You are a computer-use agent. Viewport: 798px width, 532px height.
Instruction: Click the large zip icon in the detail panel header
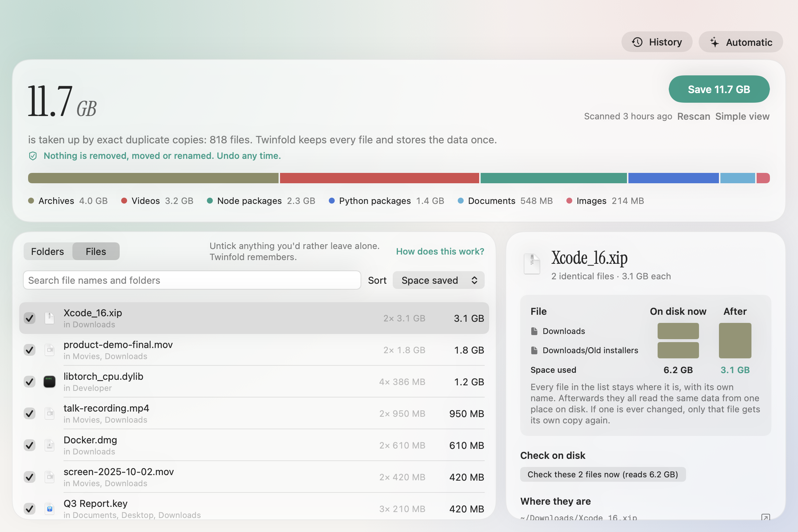coord(532,264)
